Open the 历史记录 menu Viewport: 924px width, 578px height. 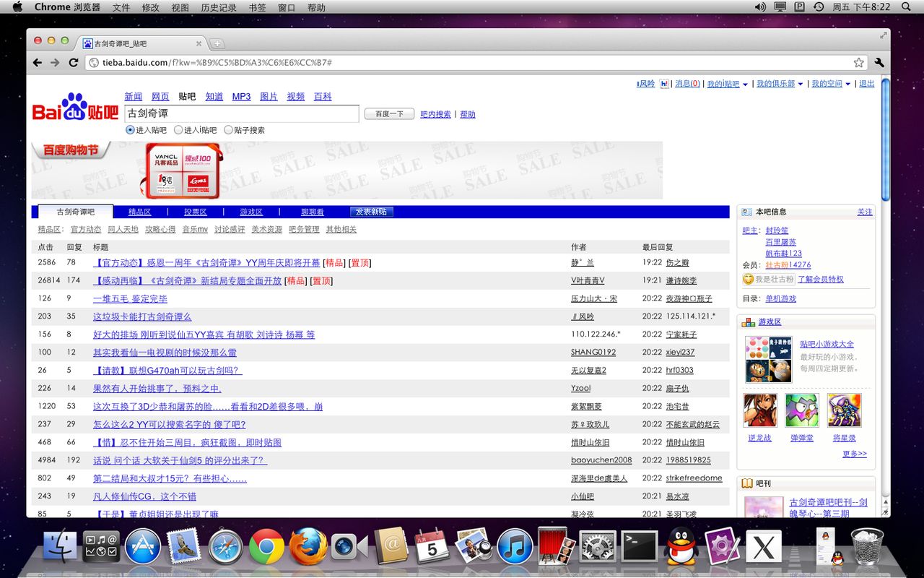(x=219, y=7)
